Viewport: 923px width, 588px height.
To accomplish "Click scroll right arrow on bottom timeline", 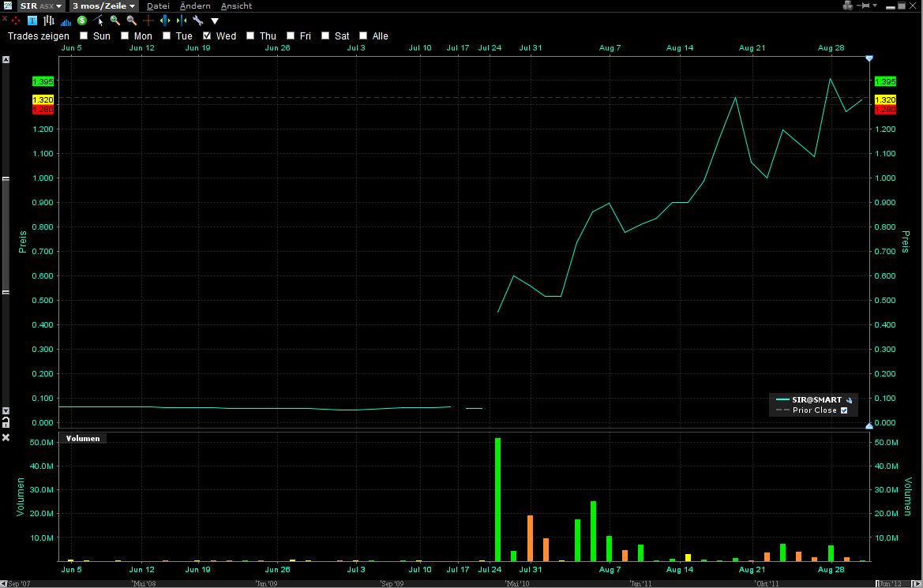I will pyautogui.click(x=918, y=584).
